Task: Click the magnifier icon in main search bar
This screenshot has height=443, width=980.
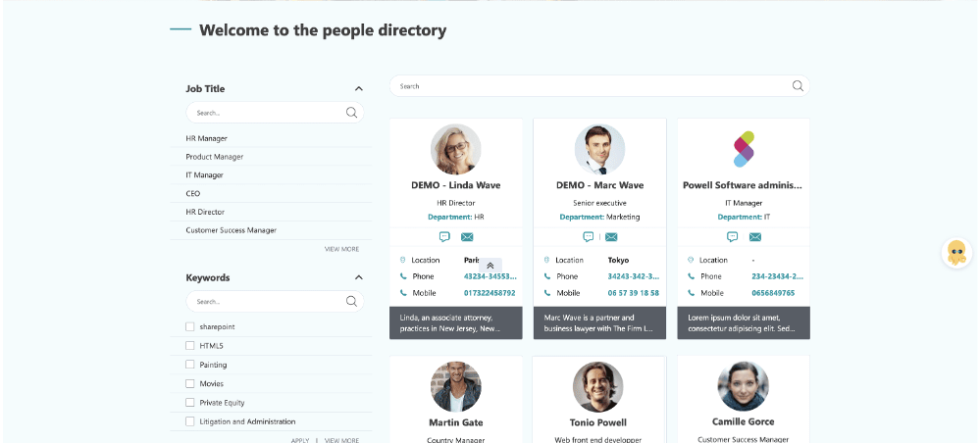Action: point(798,86)
